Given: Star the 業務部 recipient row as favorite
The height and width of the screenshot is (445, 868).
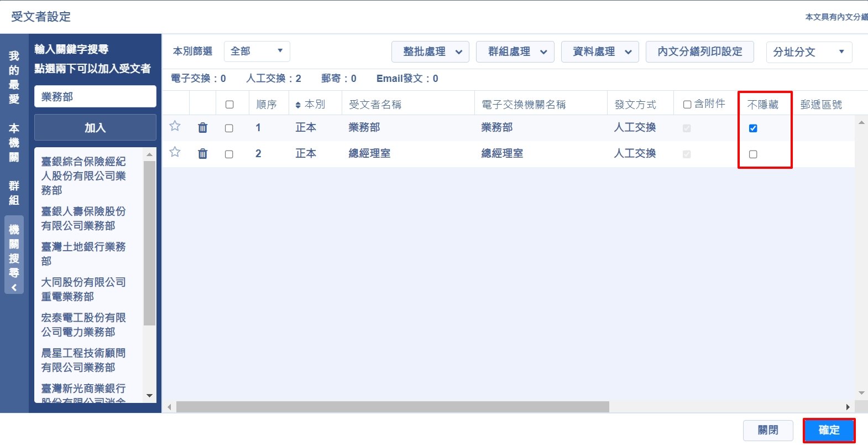Looking at the screenshot, I should (175, 126).
